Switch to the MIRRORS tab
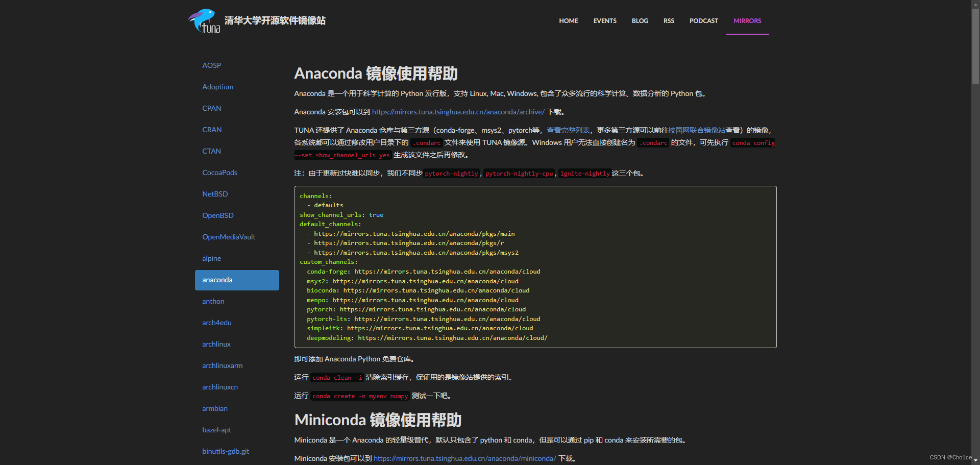This screenshot has height=465, width=980. (x=747, y=20)
